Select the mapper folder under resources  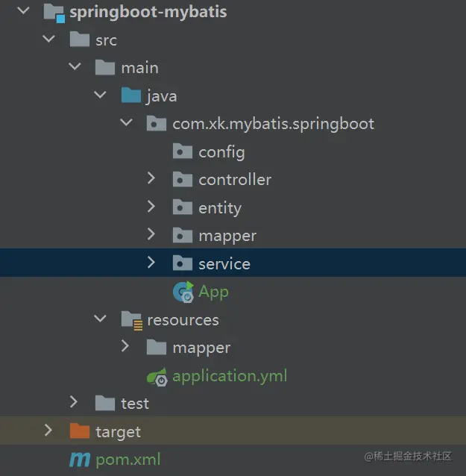(x=201, y=348)
